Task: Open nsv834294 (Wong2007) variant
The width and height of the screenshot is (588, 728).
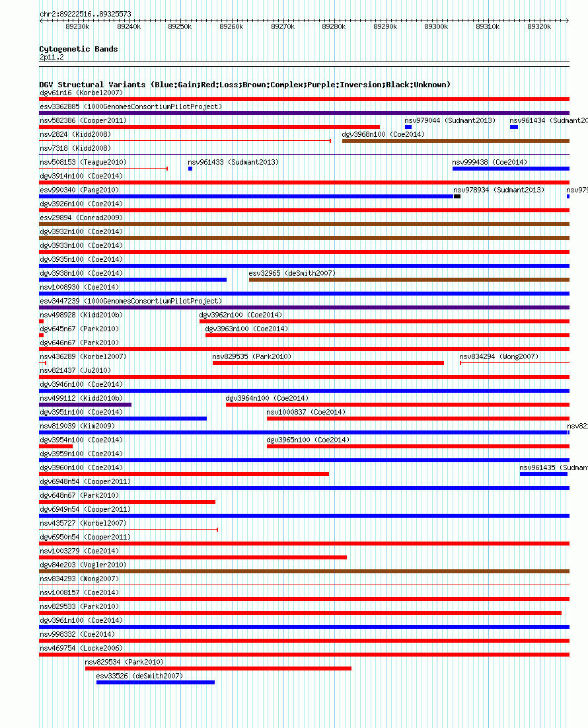Action: (x=499, y=358)
